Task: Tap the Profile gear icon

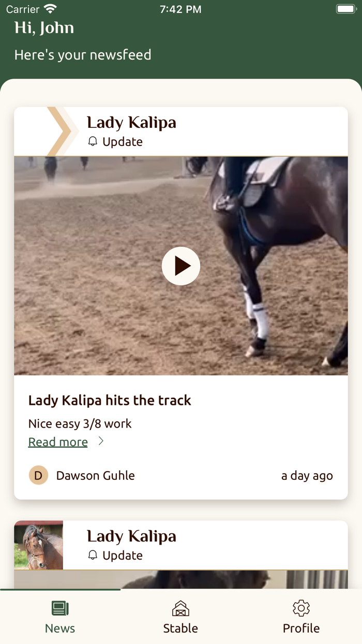Action: (x=301, y=608)
